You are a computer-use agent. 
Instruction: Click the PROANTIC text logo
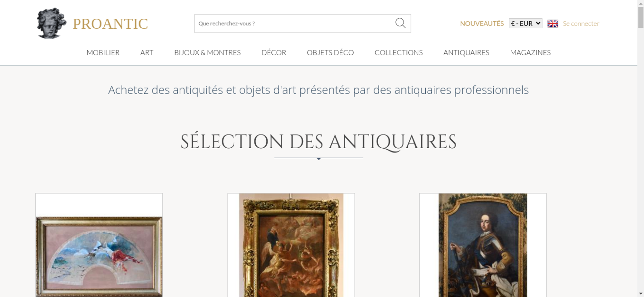tap(110, 24)
